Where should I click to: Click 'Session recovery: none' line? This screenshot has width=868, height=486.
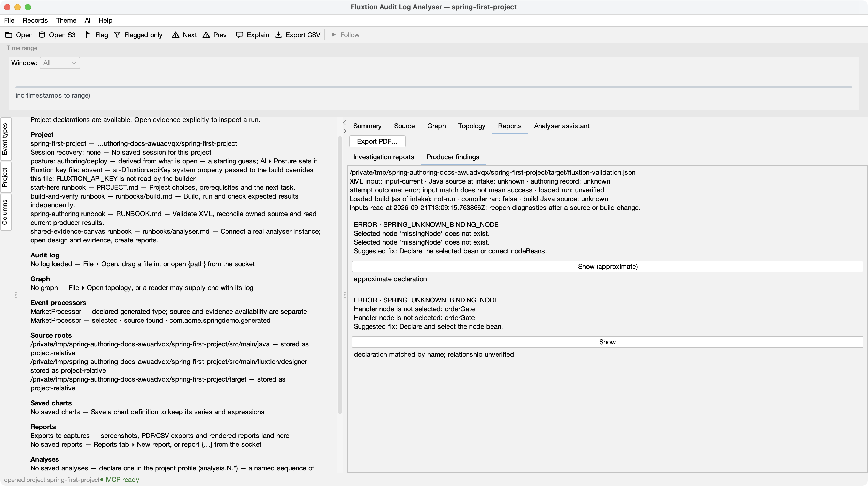pyautogui.click(x=121, y=153)
